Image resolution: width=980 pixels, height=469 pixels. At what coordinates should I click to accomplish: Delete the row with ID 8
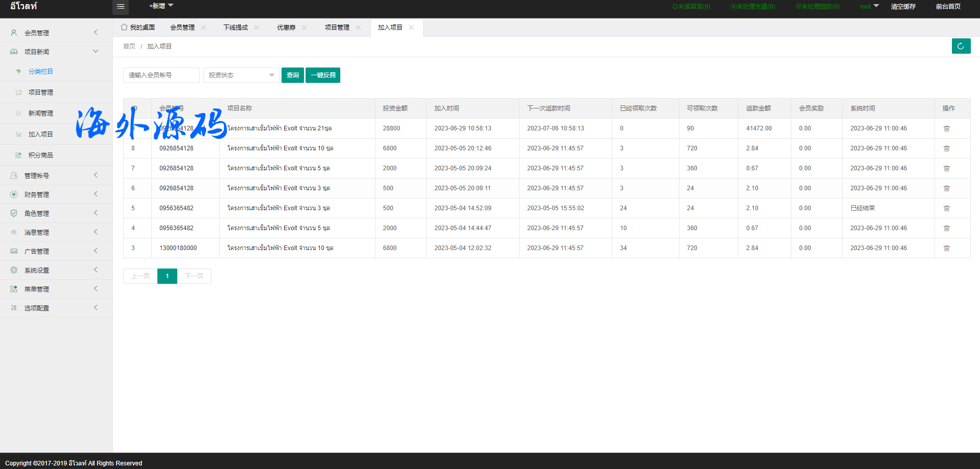946,148
